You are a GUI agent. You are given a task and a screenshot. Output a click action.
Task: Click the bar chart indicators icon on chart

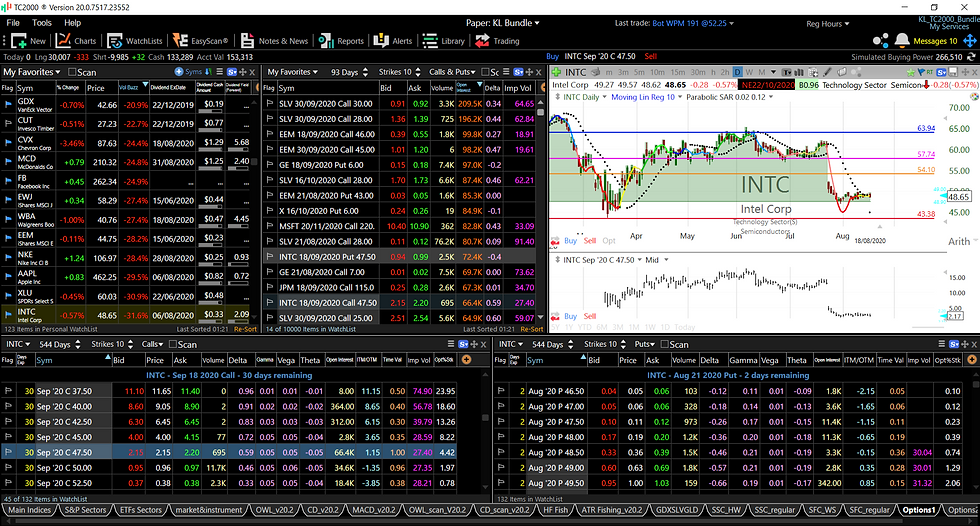[799, 72]
